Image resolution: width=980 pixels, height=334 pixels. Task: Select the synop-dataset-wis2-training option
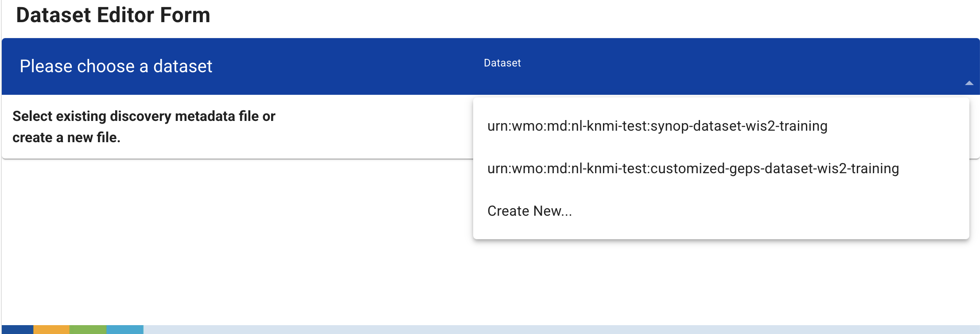tap(721, 126)
